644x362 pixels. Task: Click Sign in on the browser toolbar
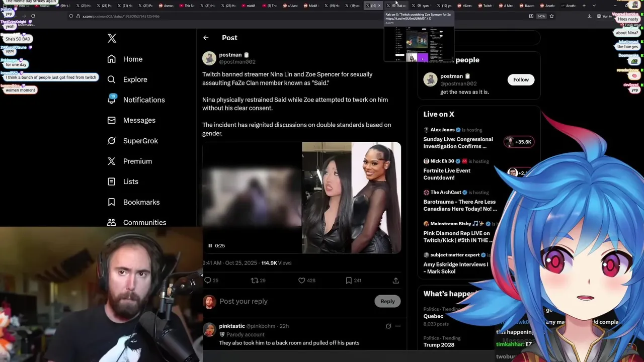[604, 16]
